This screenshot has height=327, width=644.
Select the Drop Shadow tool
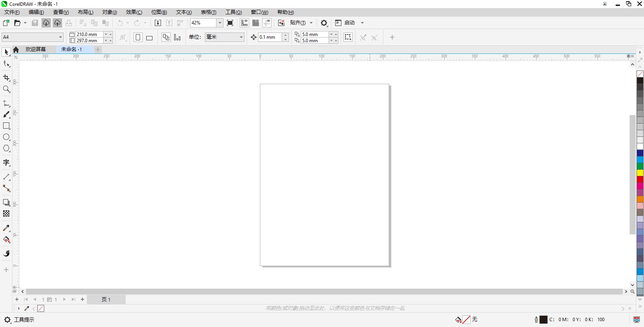(x=6, y=203)
